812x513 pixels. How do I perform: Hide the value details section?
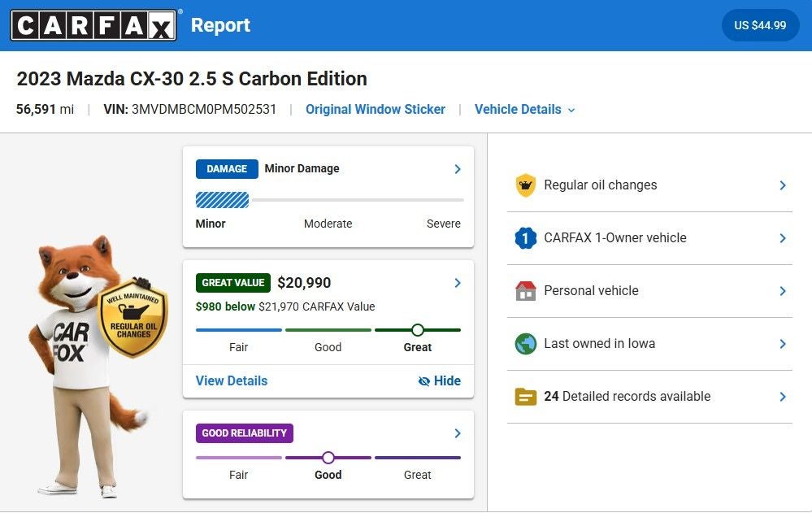[x=439, y=380]
